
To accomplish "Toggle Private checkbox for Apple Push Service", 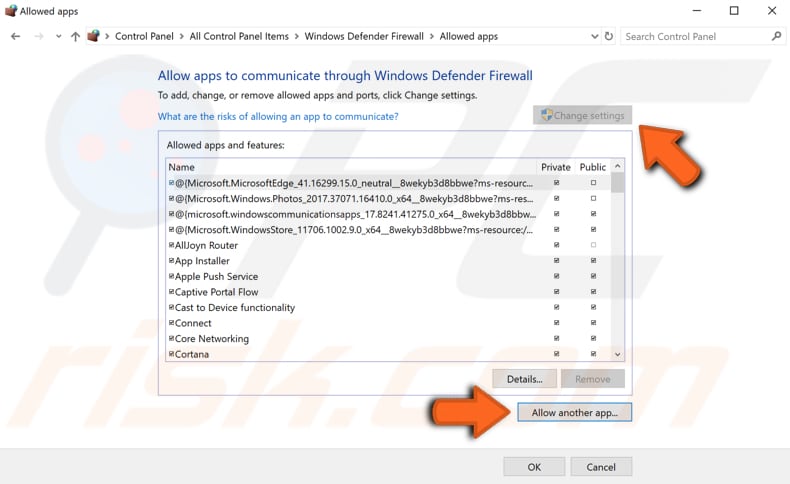I will (557, 276).
